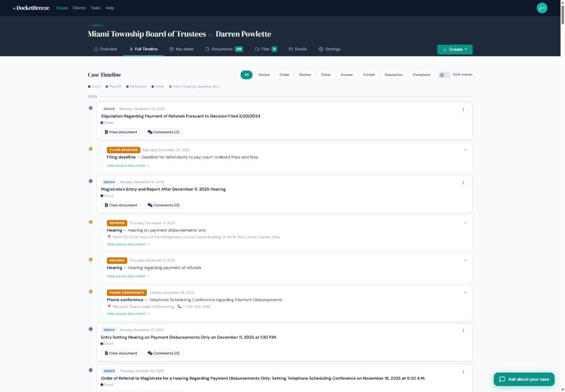This screenshot has width=565, height=392.
Task: Toggle the Hide events switch
Action: [444, 75]
